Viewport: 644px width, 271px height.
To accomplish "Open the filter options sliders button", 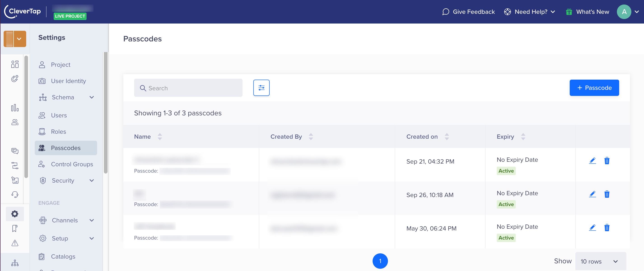I will 261,88.
